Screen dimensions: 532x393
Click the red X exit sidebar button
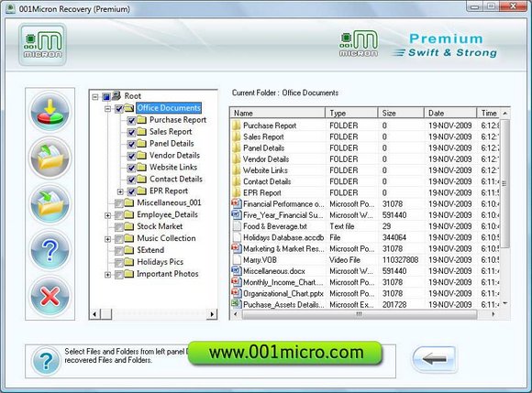tap(50, 297)
